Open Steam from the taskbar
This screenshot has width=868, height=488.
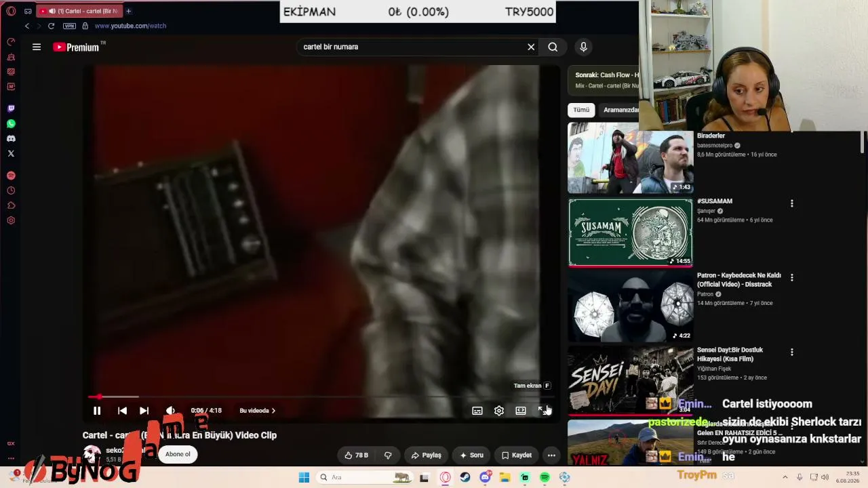pyautogui.click(x=465, y=477)
